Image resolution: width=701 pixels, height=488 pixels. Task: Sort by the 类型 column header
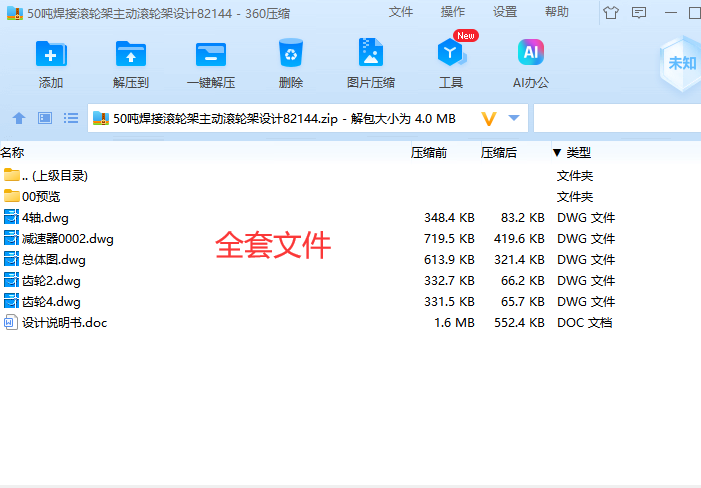(578, 153)
